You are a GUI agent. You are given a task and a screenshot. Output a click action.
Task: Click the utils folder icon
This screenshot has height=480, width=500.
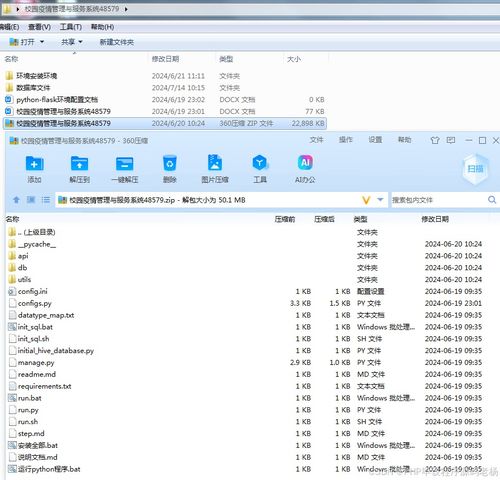[x=12, y=279]
